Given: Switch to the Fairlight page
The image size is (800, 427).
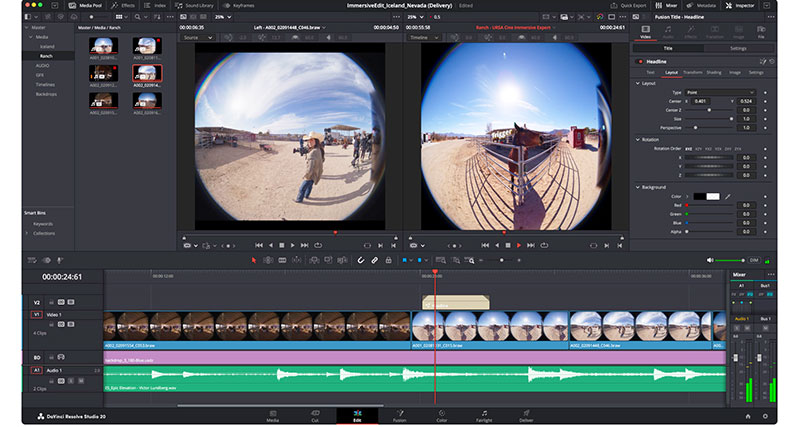Looking at the screenshot, I should click(484, 416).
